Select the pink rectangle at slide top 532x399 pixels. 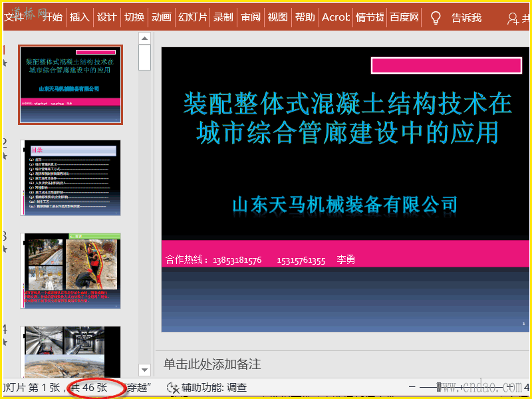446,65
